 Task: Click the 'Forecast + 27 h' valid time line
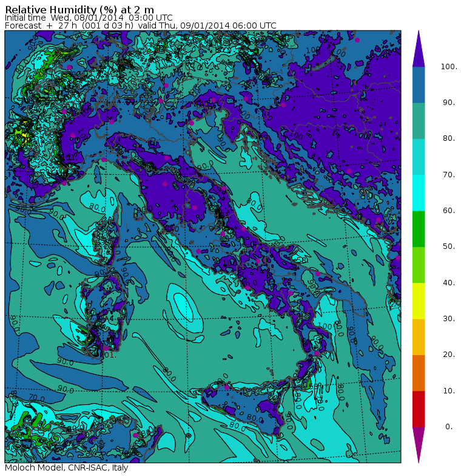coord(141,25)
